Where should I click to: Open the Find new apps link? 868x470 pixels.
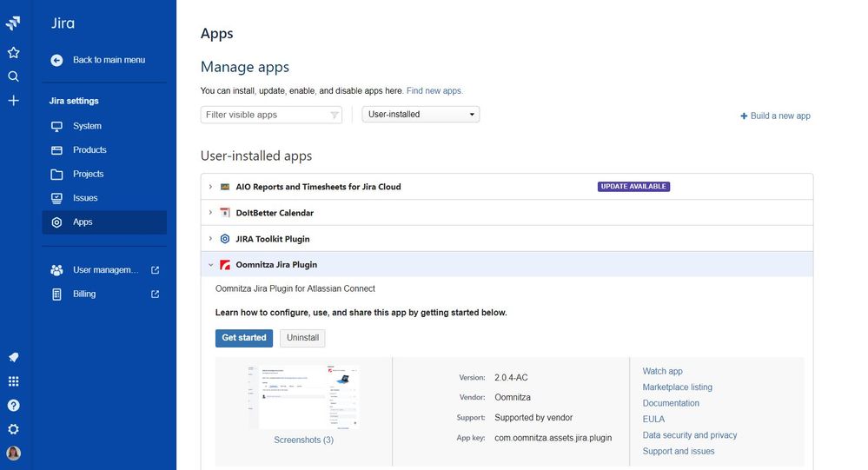[x=434, y=91]
